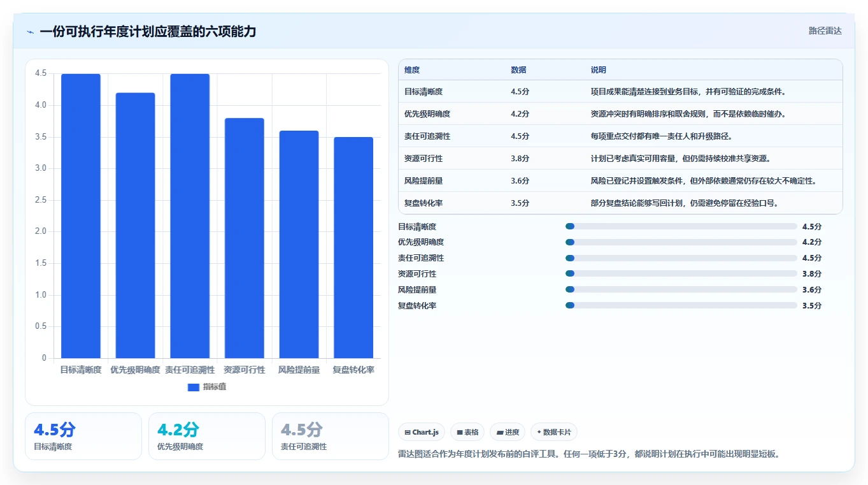Click the 目标清晰度 bar in the chart

tap(81, 216)
